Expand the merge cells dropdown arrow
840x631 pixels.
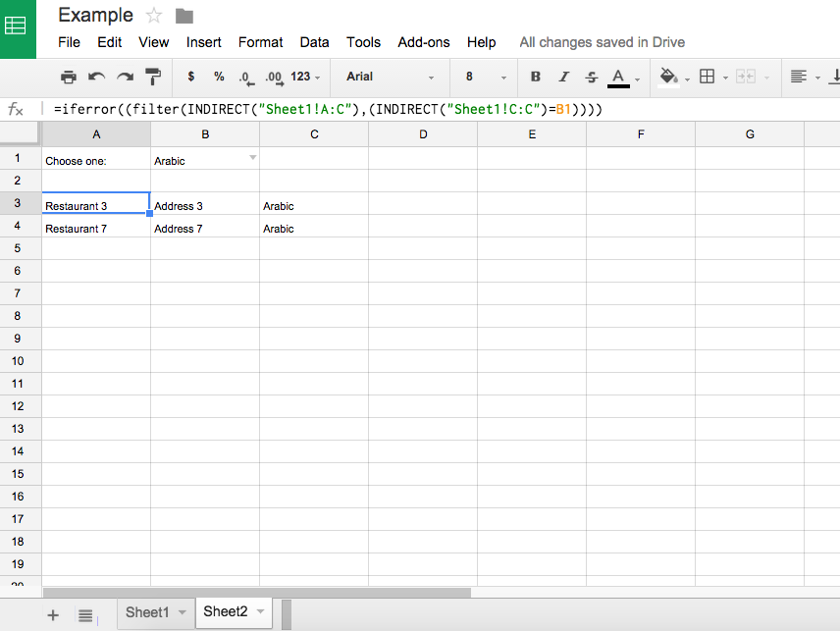point(766,79)
